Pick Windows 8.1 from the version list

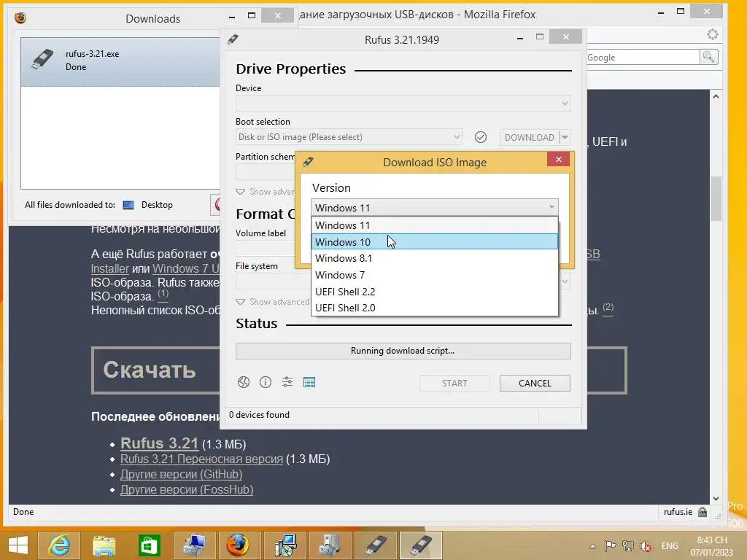click(x=434, y=258)
